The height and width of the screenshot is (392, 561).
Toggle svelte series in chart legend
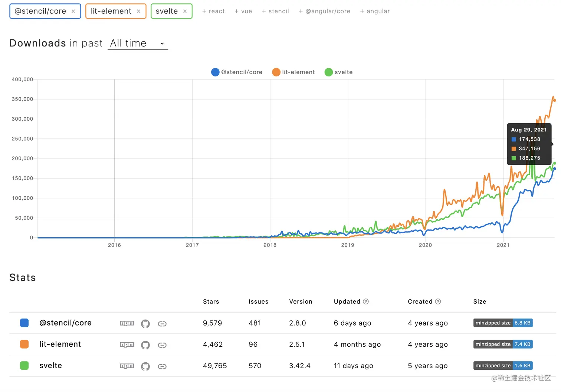pos(339,72)
